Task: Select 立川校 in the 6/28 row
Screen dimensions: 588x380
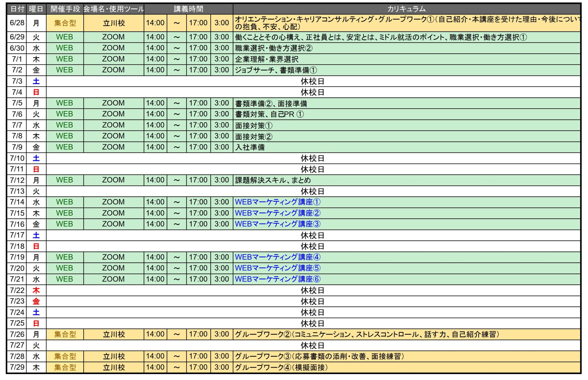Action: click(114, 23)
